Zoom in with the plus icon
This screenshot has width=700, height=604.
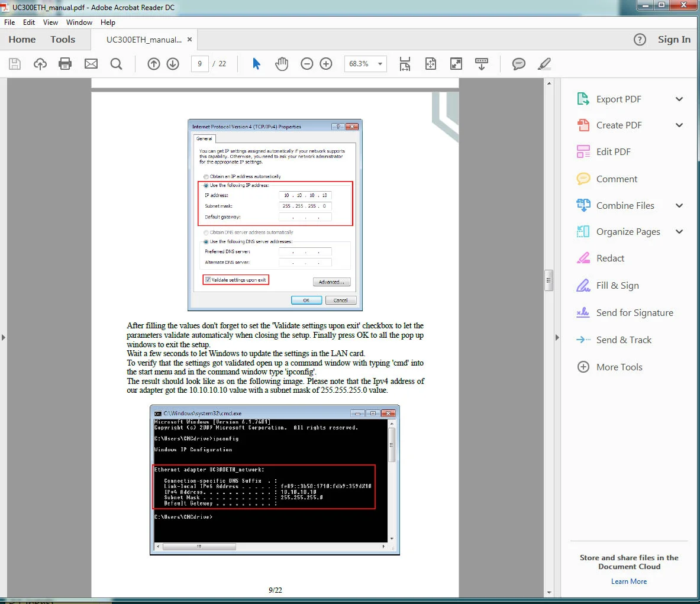pyautogui.click(x=326, y=64)
